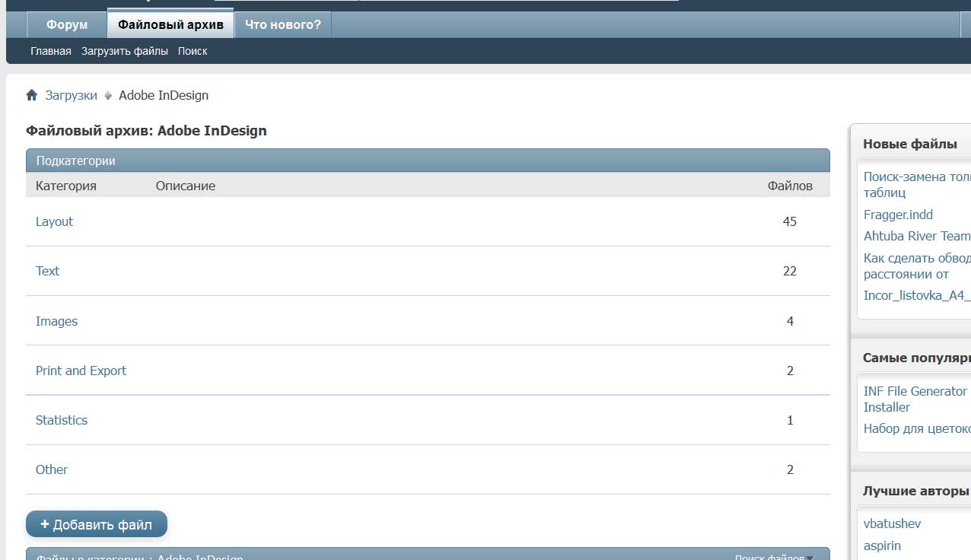This screenshot has height=560, width=971.
Task: Click the file count 45 for Layout
Action: click(x=790, y=221)
